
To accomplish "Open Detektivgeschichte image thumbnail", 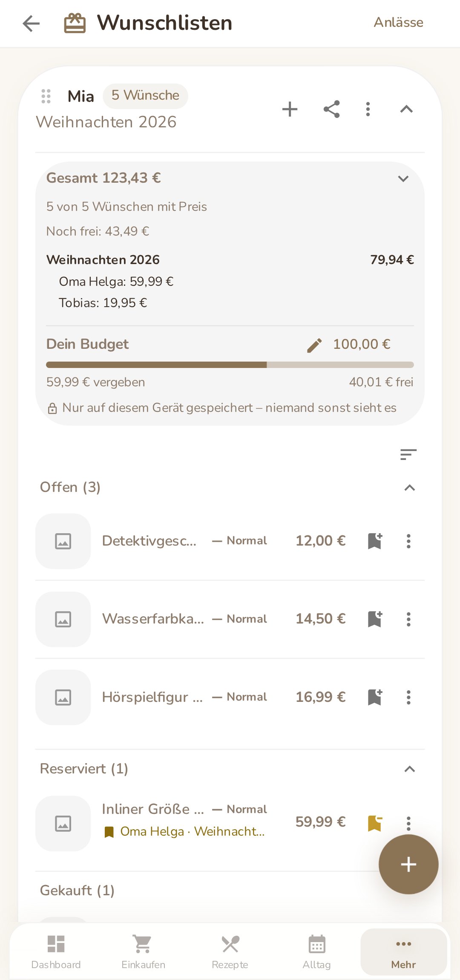I will 63,541.
